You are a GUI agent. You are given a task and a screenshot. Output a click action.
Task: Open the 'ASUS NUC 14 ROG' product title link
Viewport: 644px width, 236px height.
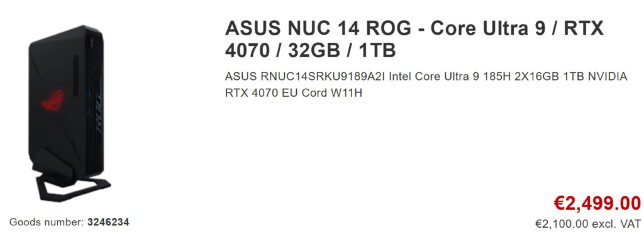(x=318, y=29)
